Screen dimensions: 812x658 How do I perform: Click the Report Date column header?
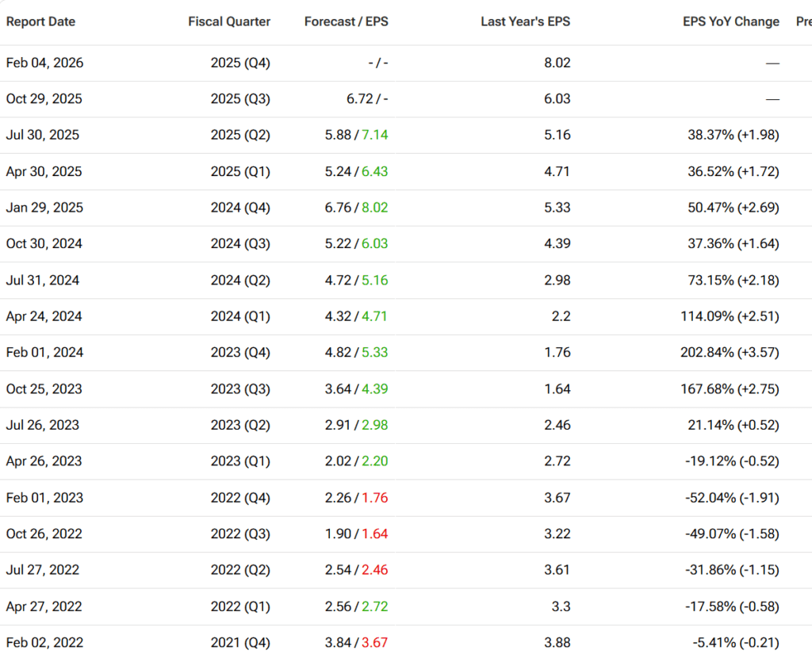[x=40, y=21]
